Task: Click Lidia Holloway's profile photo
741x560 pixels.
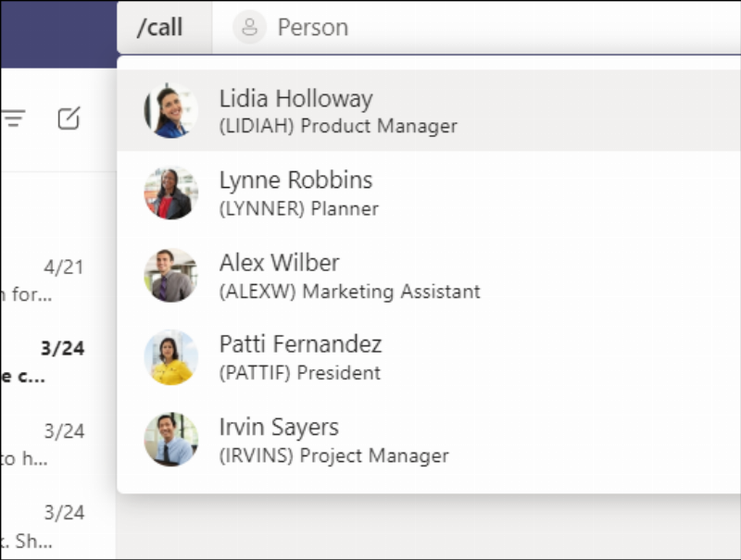Action: pyautogui.click(x=170, y=110)
